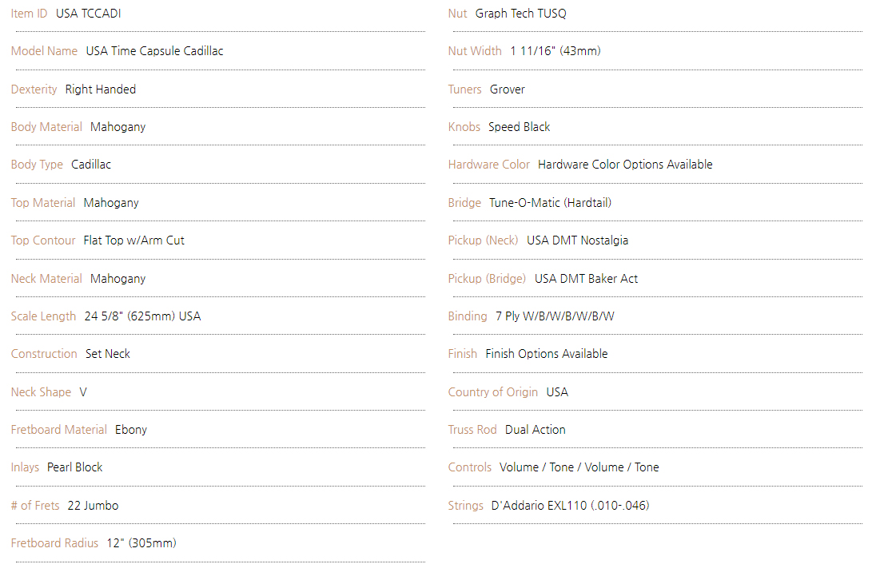Click the Pickup (Bridge) USA DMT Baker Act text
The height and width of the screenshot is (588, 884).
pyautogui.click(x=587, y=279)
